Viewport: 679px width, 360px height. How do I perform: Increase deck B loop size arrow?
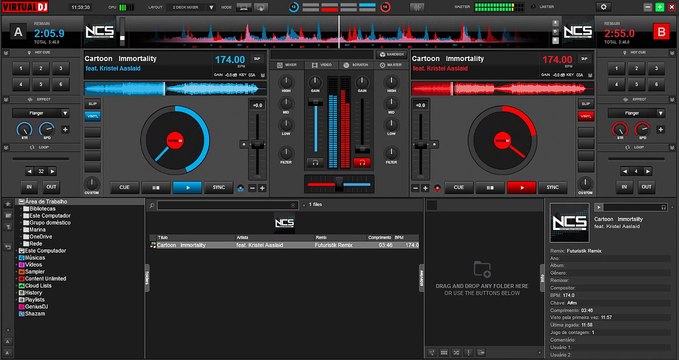pos(647,172)
